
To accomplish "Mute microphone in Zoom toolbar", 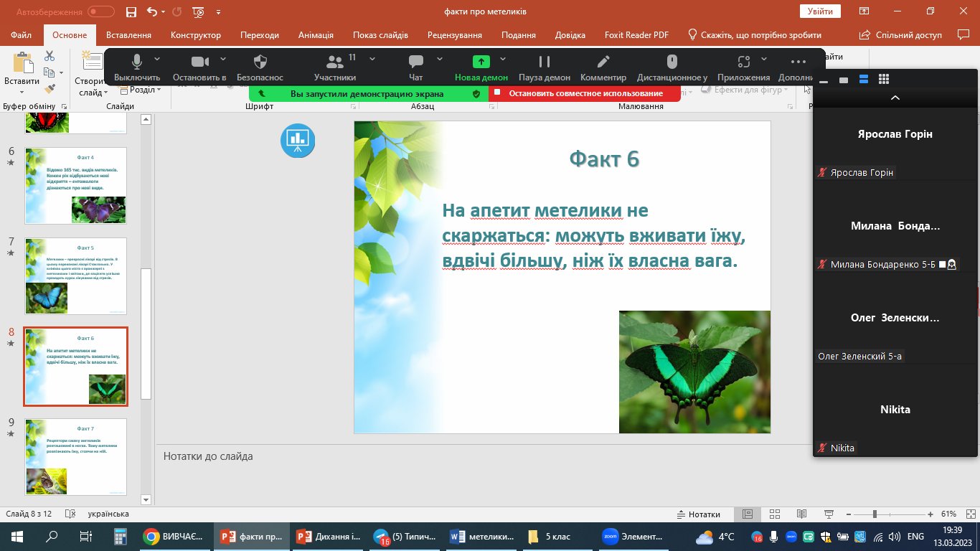I will tap(136, 68).
